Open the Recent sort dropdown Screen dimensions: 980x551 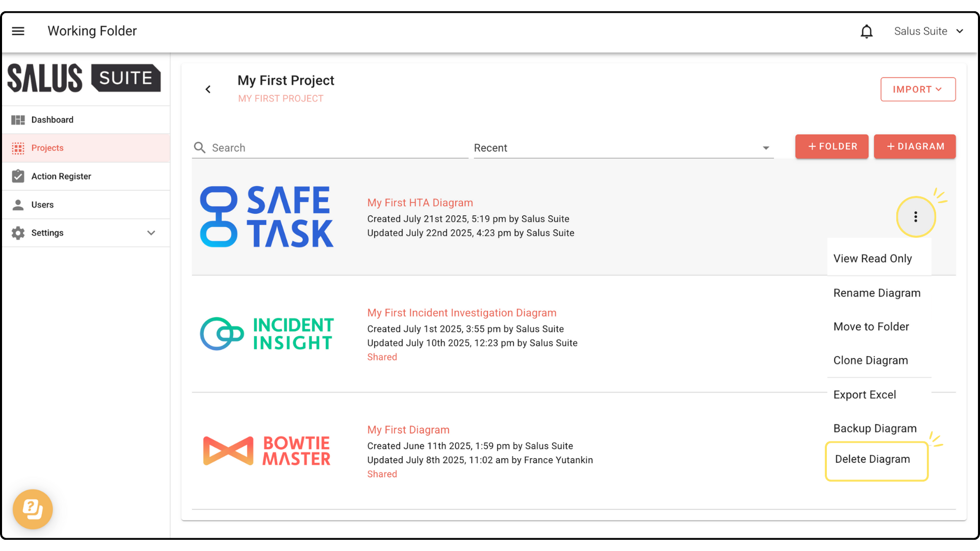point(623,148)
